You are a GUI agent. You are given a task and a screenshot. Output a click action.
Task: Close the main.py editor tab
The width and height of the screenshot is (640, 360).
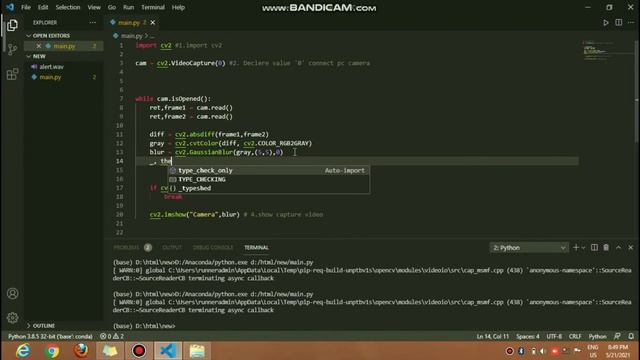pyautogui.click(x=153, y=22)
